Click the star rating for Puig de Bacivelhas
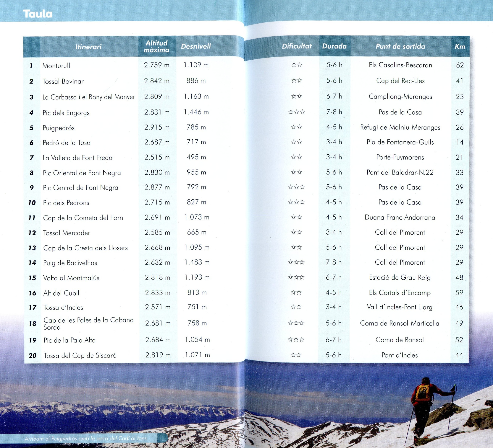The image size is (493, 448). click(296, 262)
